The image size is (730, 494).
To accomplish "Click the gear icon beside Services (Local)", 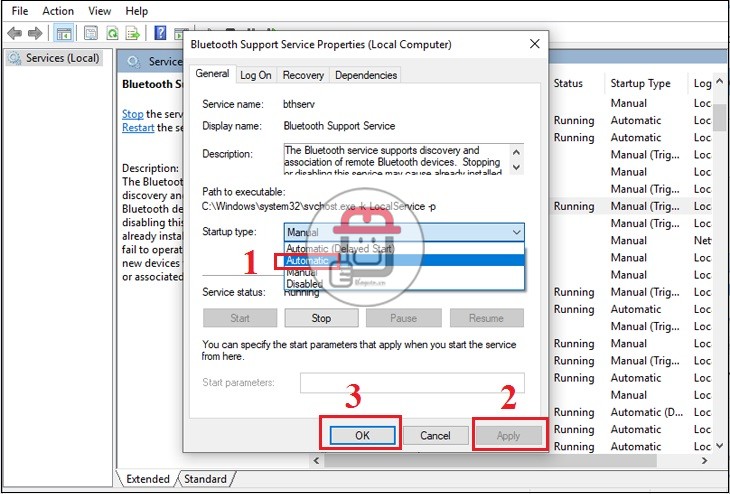I will 15,58.
